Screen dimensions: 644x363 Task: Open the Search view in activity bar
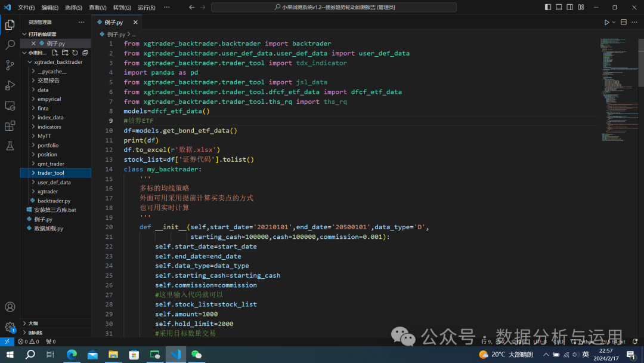(x=10, y=44)
